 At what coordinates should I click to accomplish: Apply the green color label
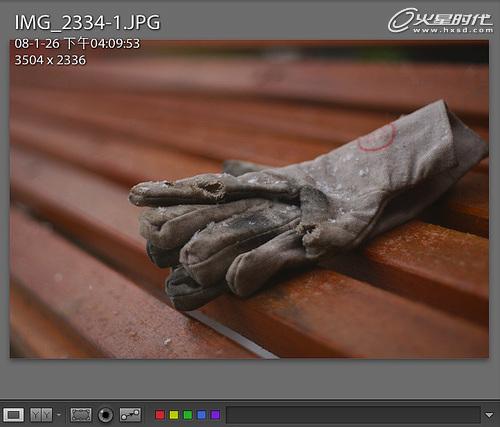[x=188, y=415]
